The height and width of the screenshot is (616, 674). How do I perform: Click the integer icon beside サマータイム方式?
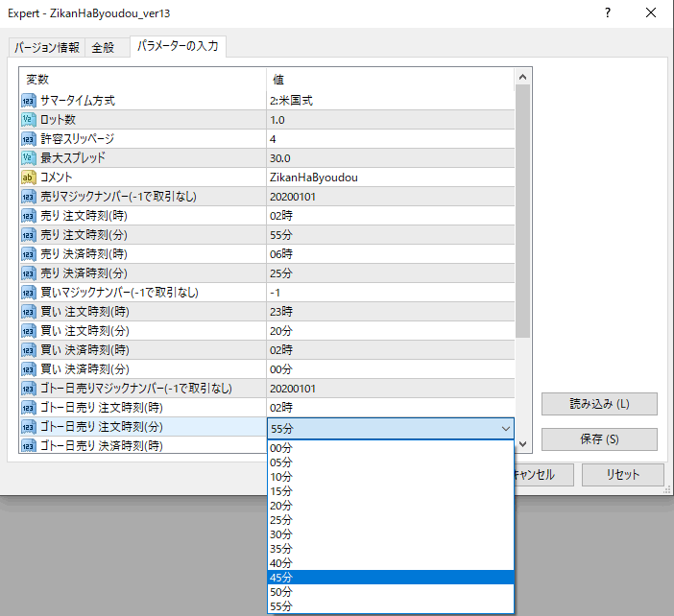tap(29, 101)
